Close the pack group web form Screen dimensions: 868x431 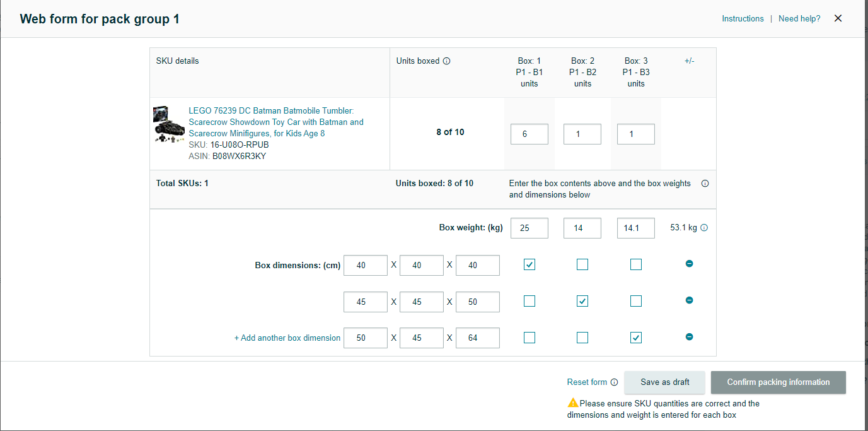click(x=838, y=18)
